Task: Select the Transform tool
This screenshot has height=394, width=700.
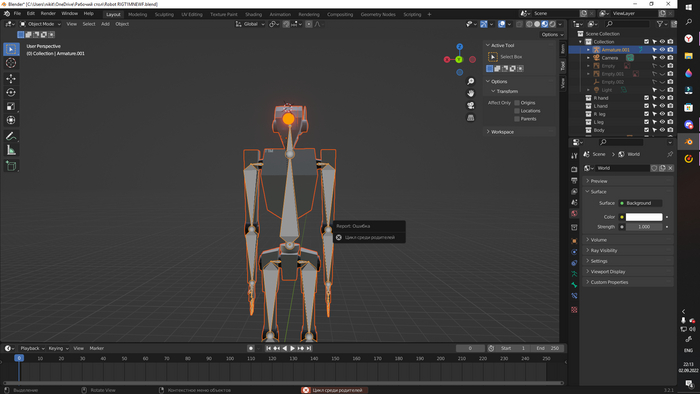Action: pos(11,120)
